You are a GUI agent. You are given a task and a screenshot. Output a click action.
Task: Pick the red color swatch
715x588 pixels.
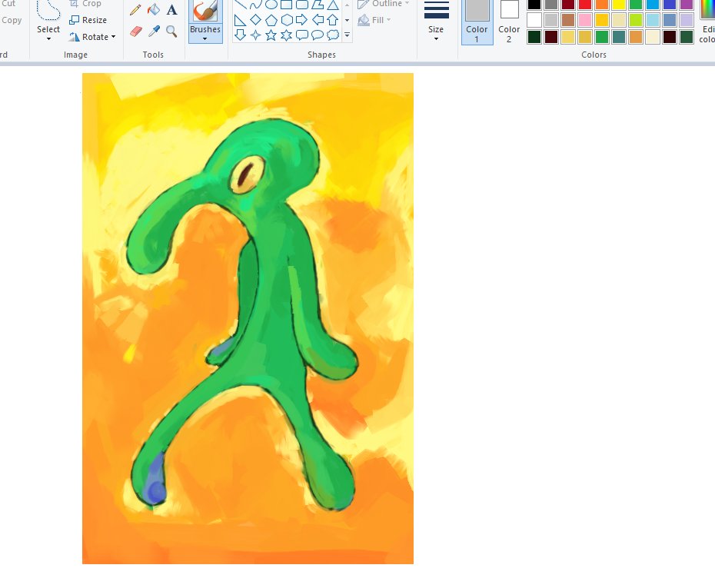click(585, 5)
